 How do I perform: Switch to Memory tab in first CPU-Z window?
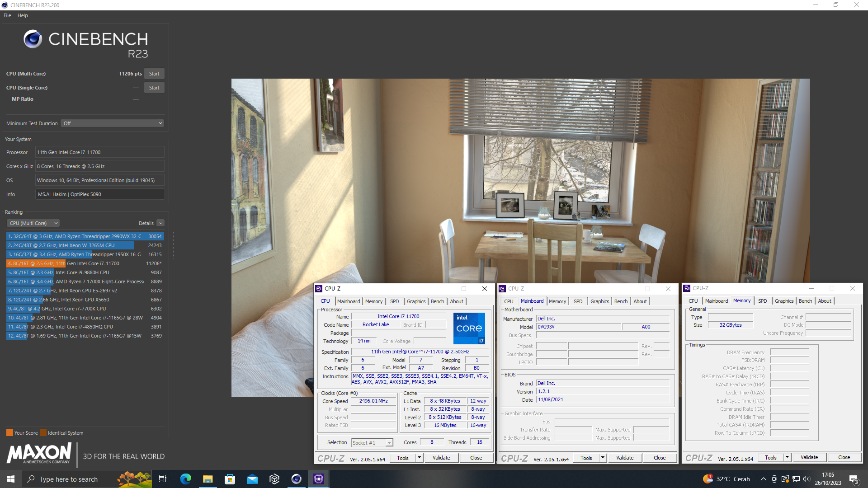374,301
